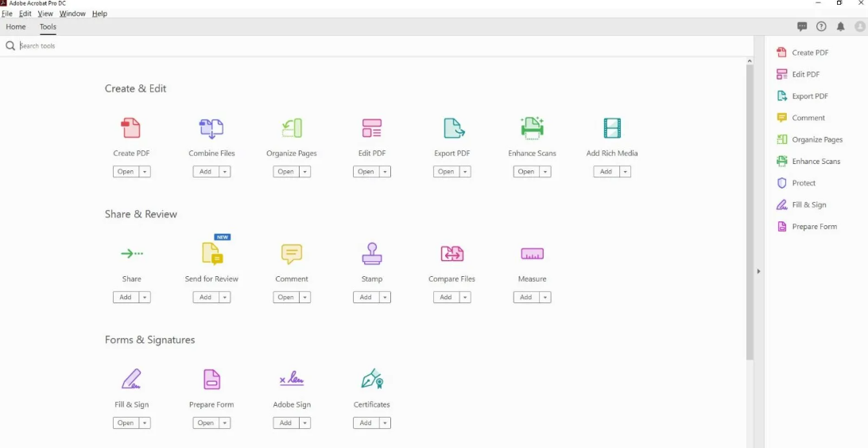
Task: Expand dropdown arrow beside Stamp Add button
Action: point(385,298)
